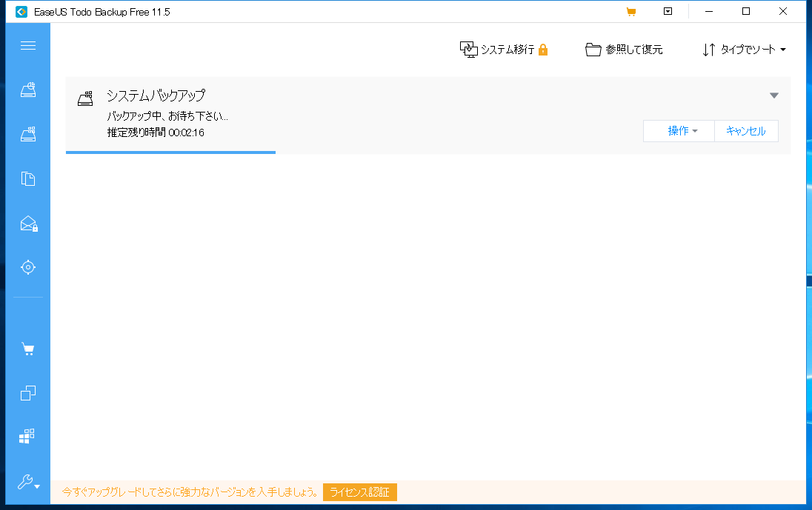Click orange cart icon in title bar
Image resolution: width=812 pixels, height=510 pixels.
630,12
